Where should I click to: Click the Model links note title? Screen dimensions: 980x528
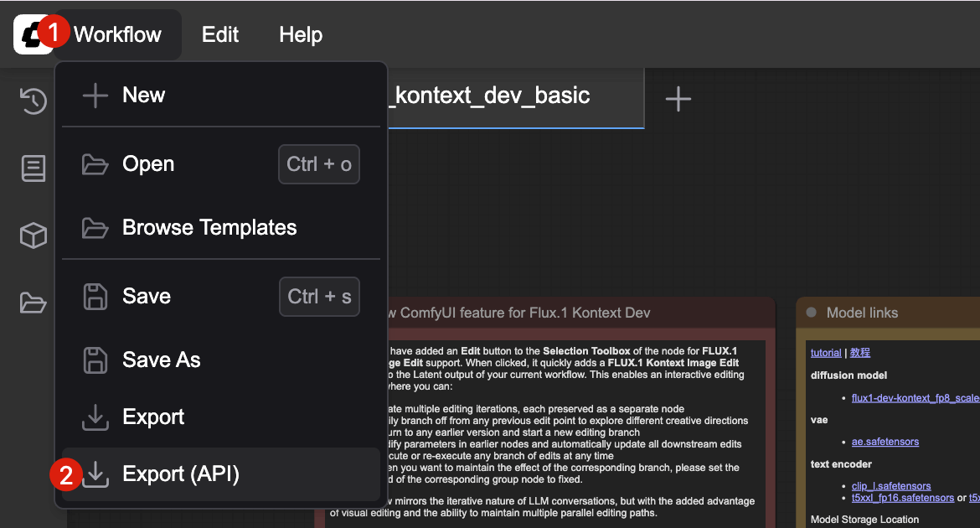[862, 313]
